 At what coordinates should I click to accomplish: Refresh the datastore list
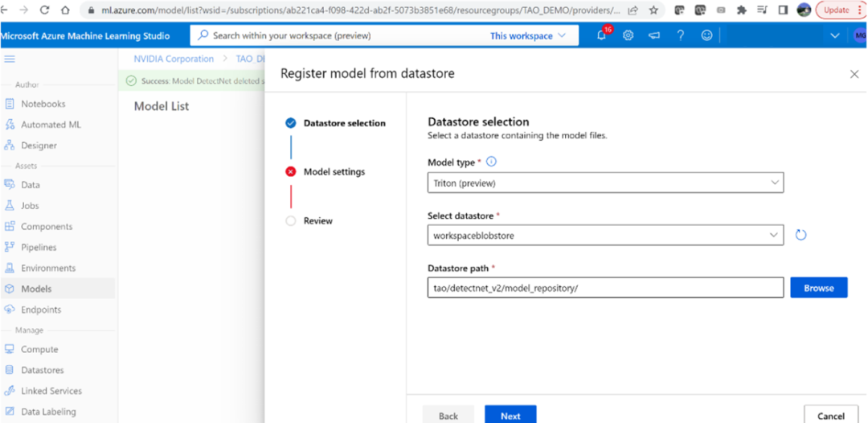click(800, 235)
